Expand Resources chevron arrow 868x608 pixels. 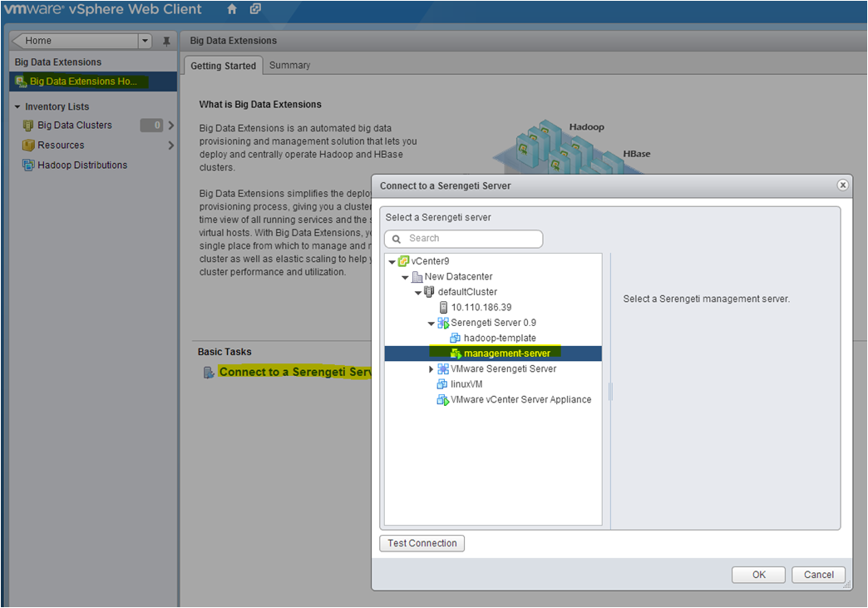[x=171, y=145]
